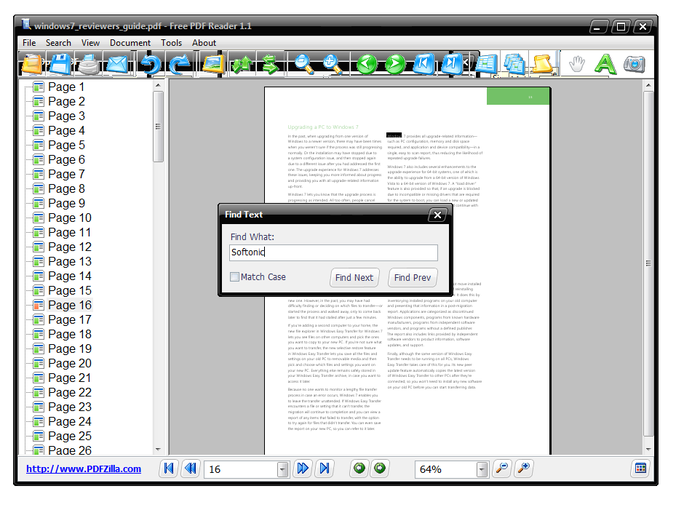Close the Find Text dialog
Viewport: 700px width, 518px height.
[437, 215]
